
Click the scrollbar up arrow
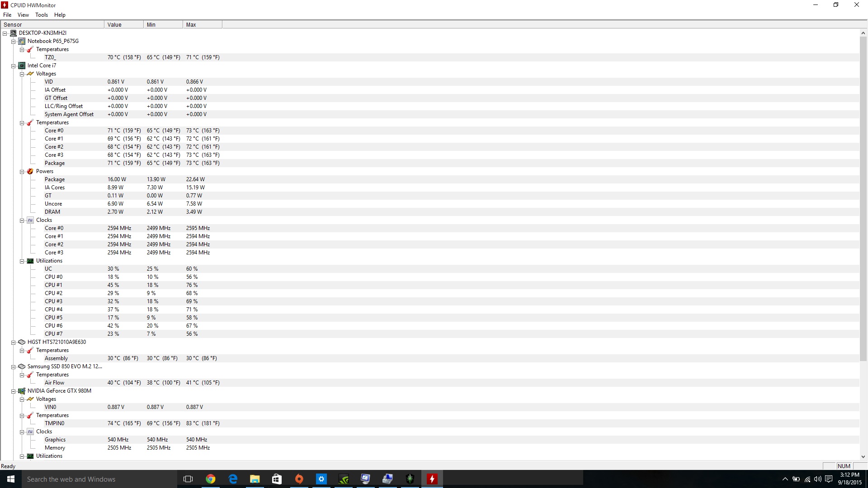click(x=863, y=33)
